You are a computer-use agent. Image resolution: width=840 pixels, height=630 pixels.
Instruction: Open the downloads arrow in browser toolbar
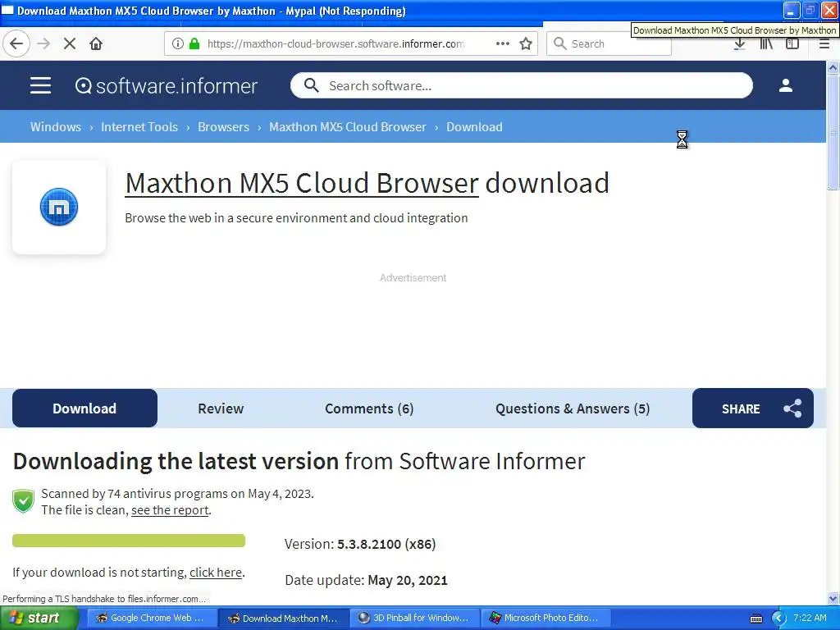(x=739, y=44)
